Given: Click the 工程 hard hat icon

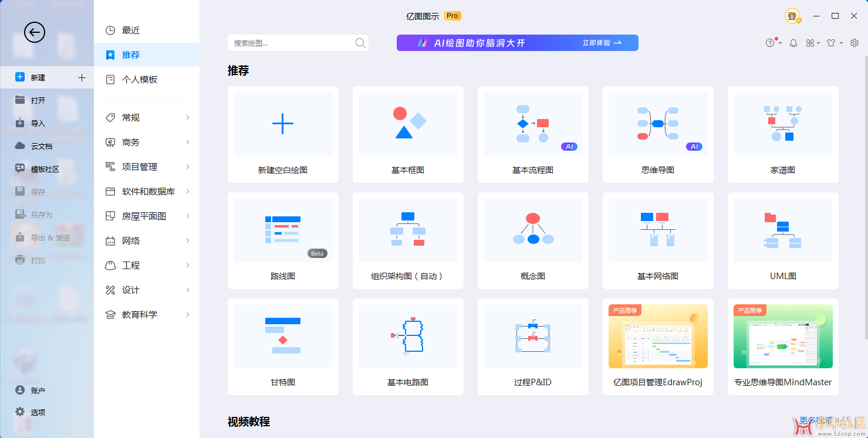Looking at the screenshot, I should pyautogui.click(x=110, y=266).
